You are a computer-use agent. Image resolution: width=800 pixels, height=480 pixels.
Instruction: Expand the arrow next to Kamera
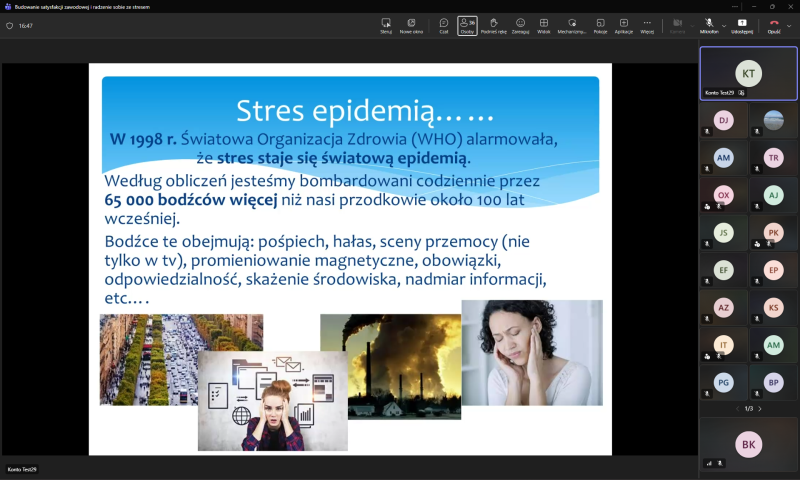click(692, 25)
